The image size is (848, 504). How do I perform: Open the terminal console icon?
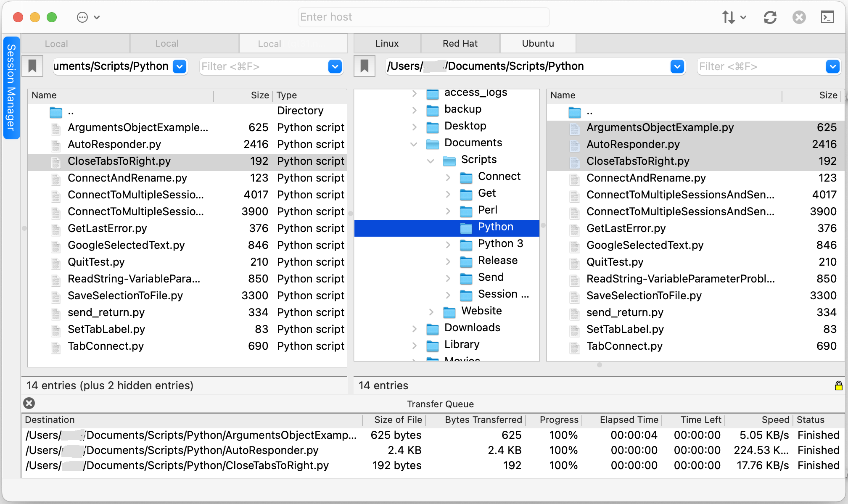click(x=827, y=17)
